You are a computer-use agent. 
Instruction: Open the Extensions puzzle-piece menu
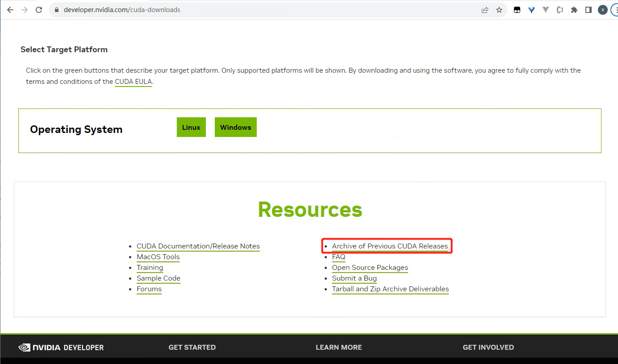click(x=574, y=10)
